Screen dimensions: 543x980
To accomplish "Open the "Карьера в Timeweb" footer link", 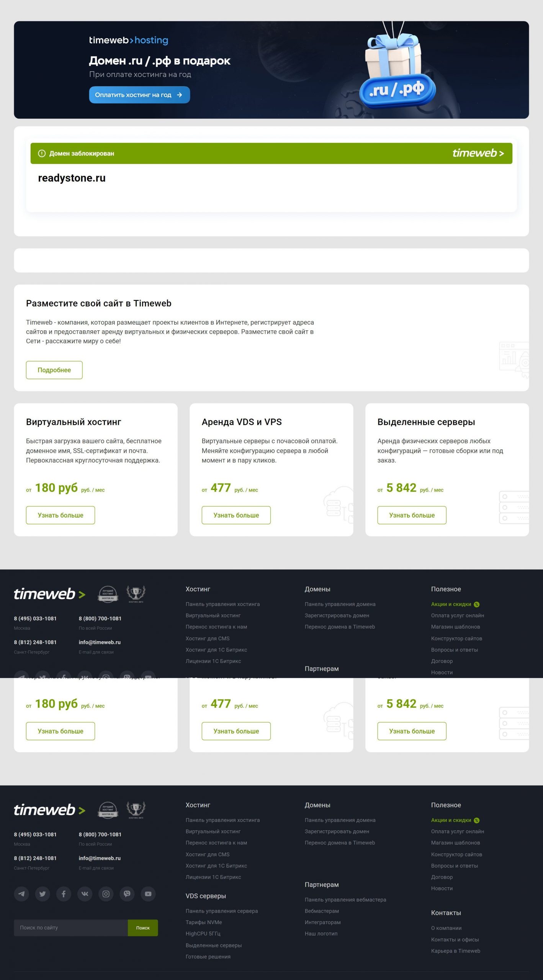I will coord(456,951).
